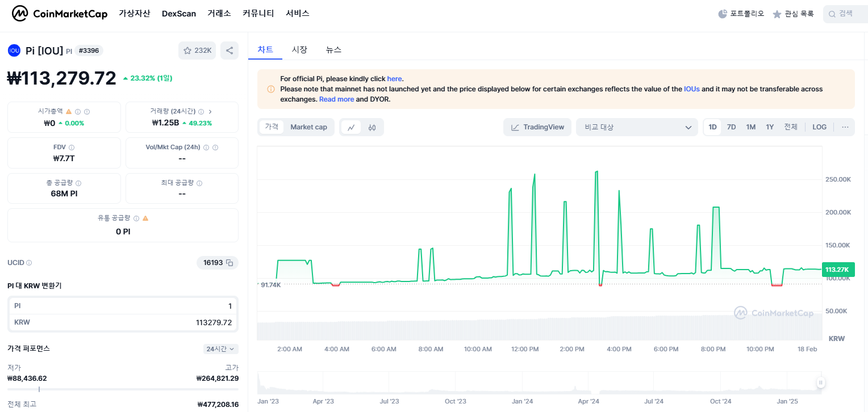Click the 검색 search field
The width and height of the screenshot is (868, 412).
pos(845,14)
